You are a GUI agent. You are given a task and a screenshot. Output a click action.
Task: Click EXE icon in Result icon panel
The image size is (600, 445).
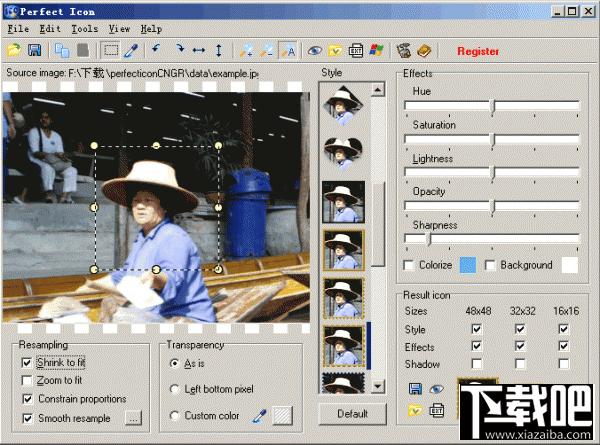point(437,411)
